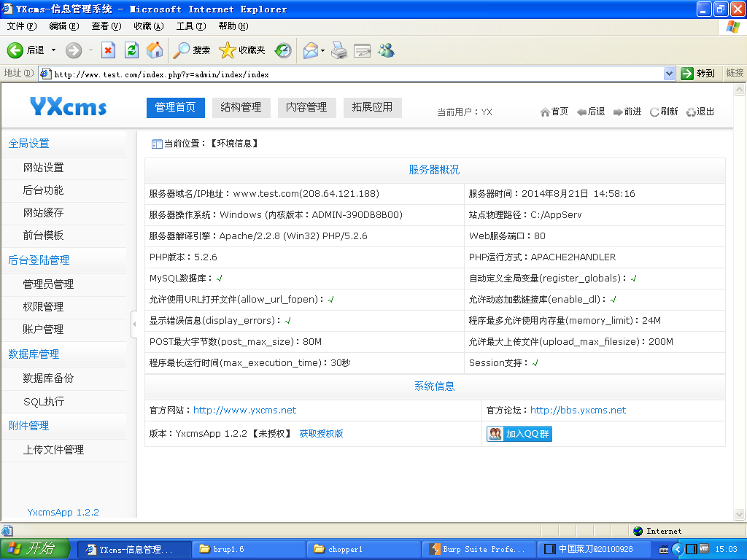Open the 文件(F) menu
Viewport: 747px width, 560px height.
21,26
